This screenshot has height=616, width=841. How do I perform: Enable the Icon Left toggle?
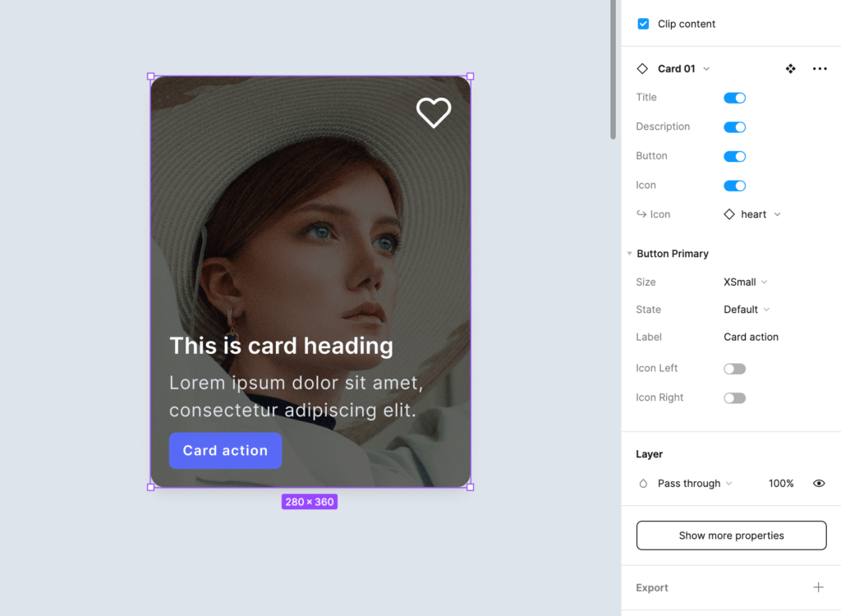[x=734, y=369]
